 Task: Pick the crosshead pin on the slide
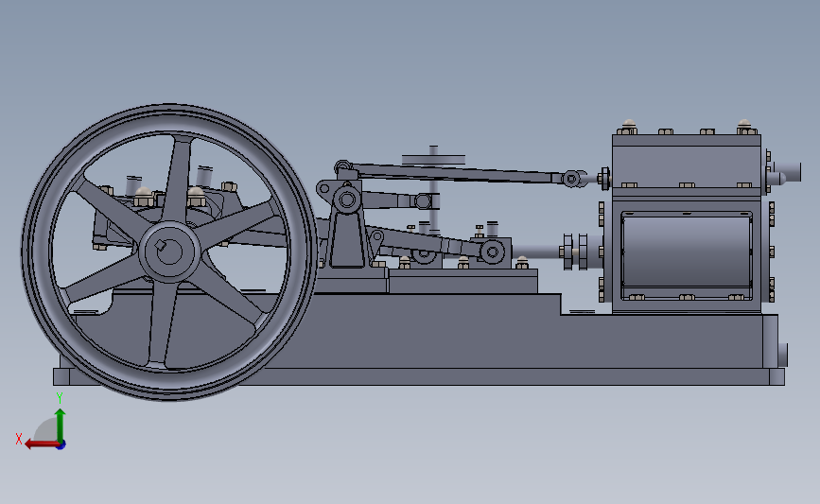click(x=492, y=252)
